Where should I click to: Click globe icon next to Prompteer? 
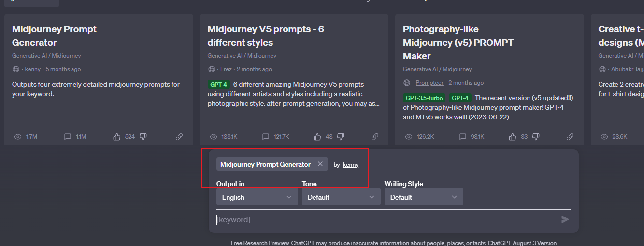click(x=407, y=83)
